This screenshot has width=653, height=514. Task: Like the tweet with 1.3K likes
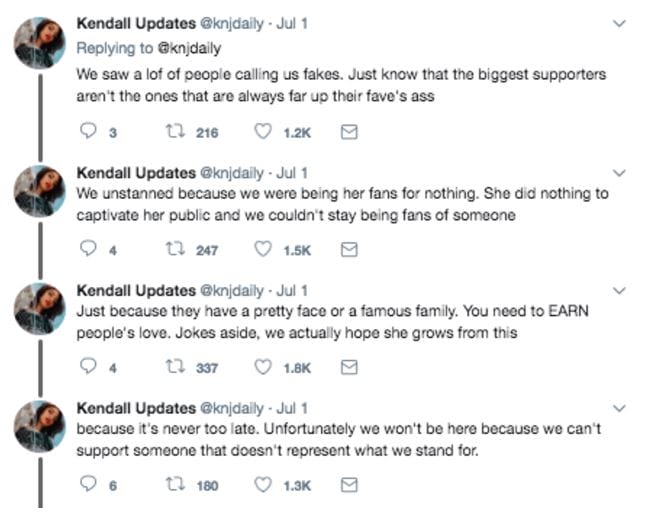[x=265, y=485]
